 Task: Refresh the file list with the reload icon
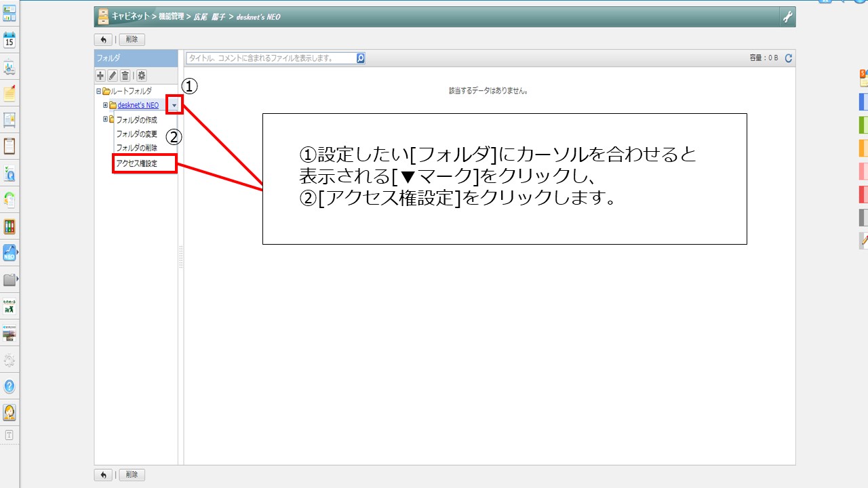click(x=789, y=58)
